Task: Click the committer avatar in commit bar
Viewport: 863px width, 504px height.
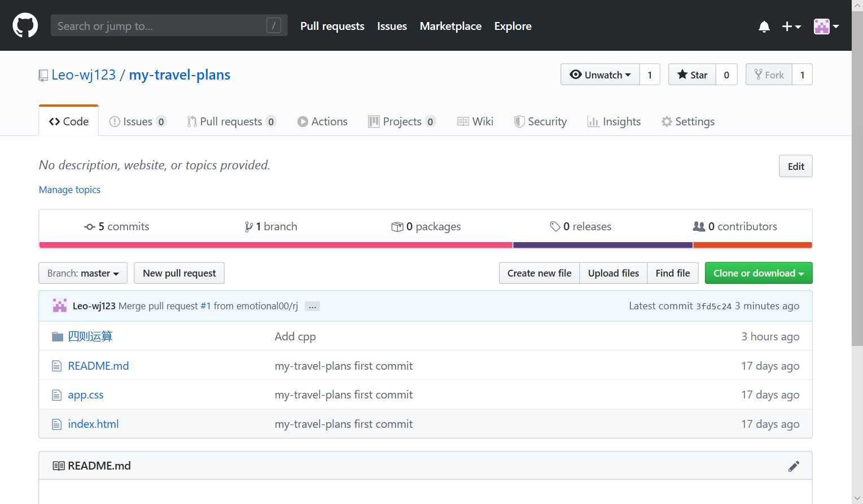Action: coord(60,306)
